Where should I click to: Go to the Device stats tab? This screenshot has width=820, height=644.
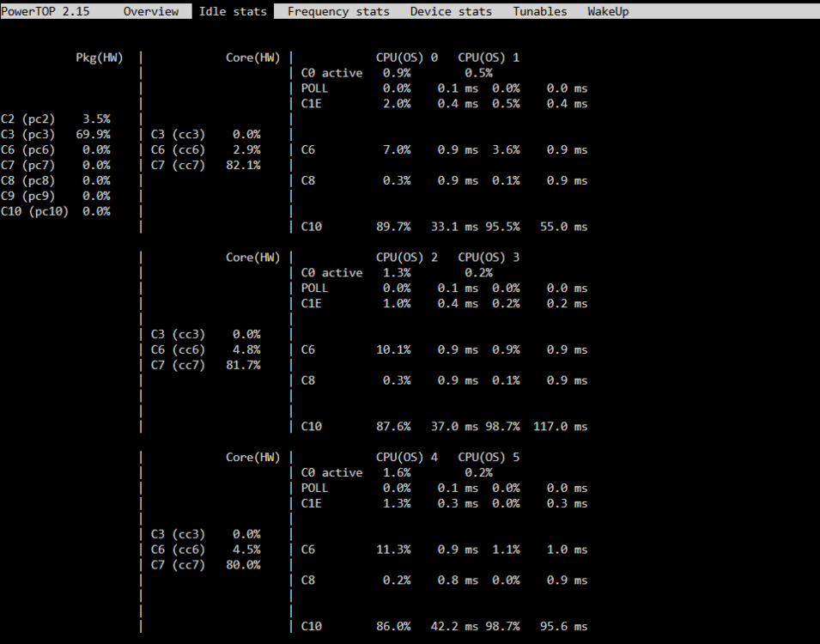pyautogui.click(x=451, y=11)
